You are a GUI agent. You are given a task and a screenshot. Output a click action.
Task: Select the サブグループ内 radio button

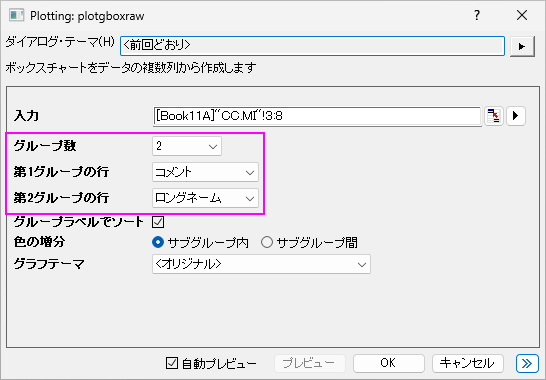(158, 242)
